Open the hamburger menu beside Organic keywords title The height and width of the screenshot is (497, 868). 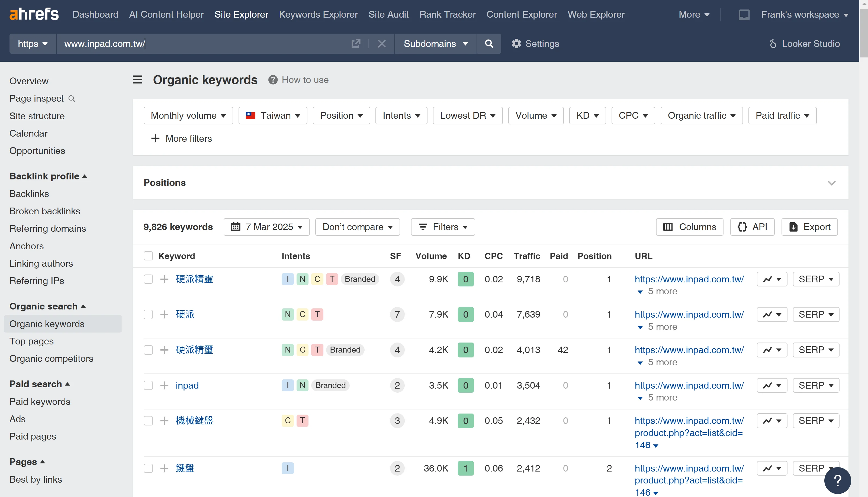tap(137, 79)
